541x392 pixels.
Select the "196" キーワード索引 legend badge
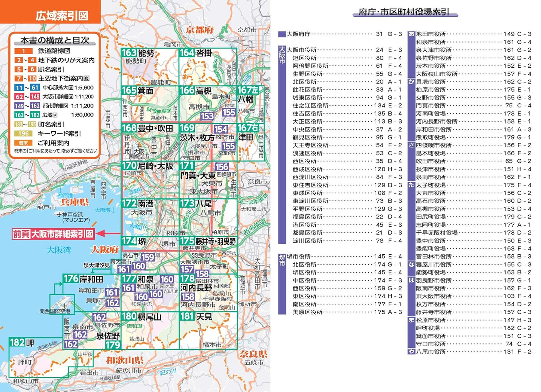[24, 134]
